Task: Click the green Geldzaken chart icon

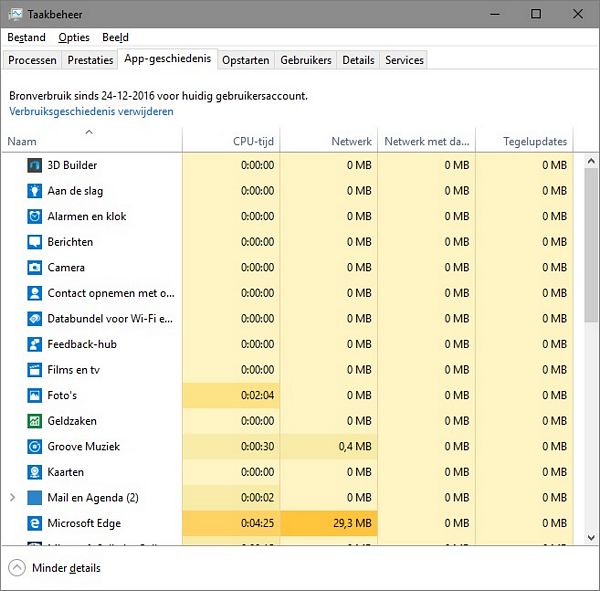Action: point(34,421)
